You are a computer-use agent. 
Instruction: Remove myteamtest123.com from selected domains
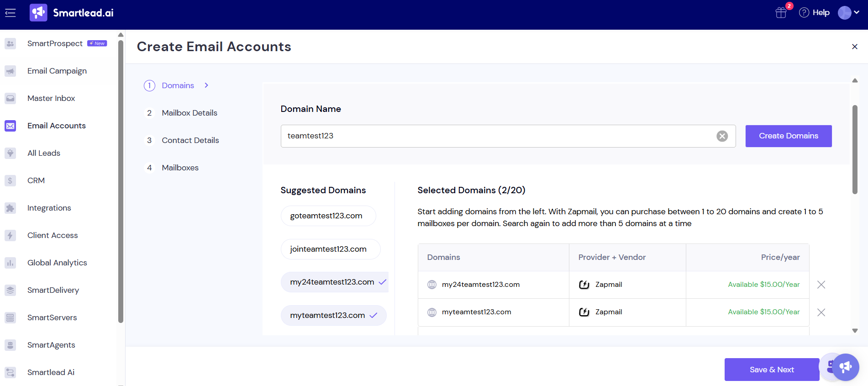pos(821,312)
